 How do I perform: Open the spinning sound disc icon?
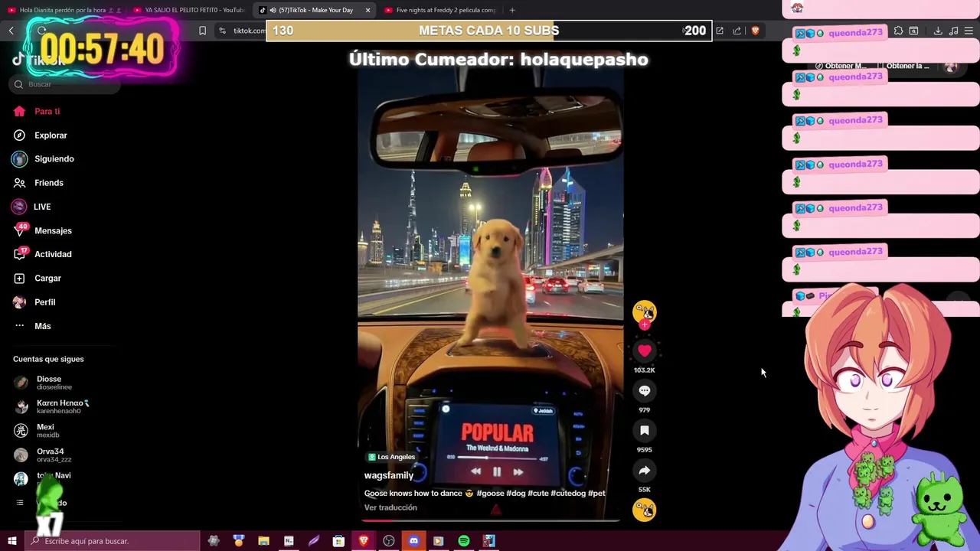tap(645, 510)
